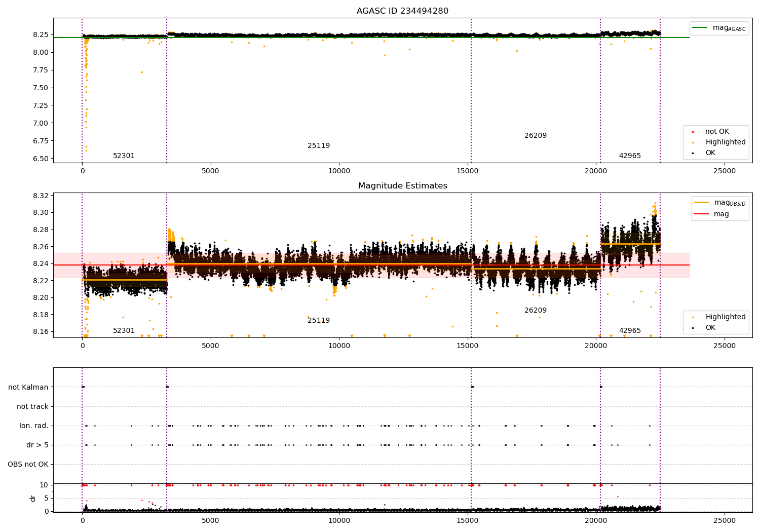This screenshot has width=760, height=532.
Task: Select 'not OK' legend entry in top plot
Action: click(717, 132)
